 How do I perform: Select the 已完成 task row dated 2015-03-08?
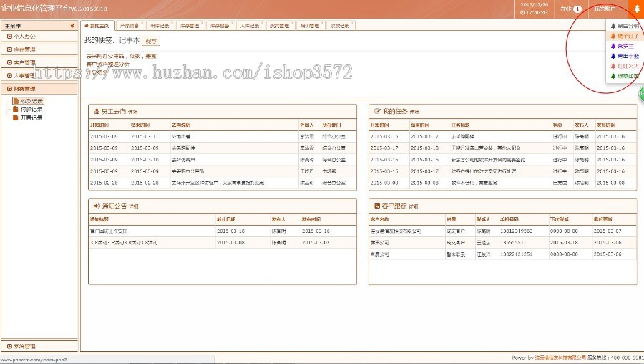[503, 183]
